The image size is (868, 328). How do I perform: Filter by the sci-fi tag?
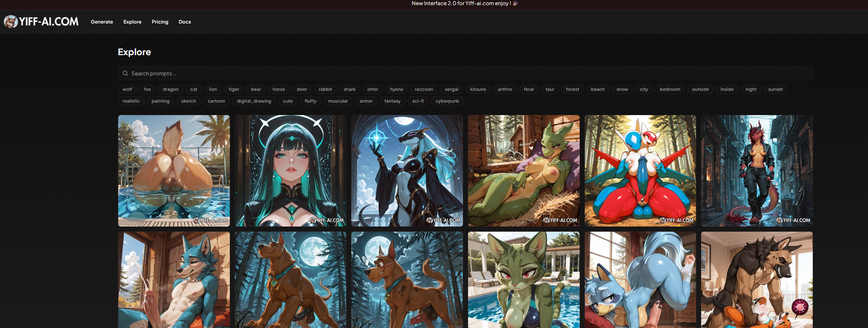pos(418,101)
